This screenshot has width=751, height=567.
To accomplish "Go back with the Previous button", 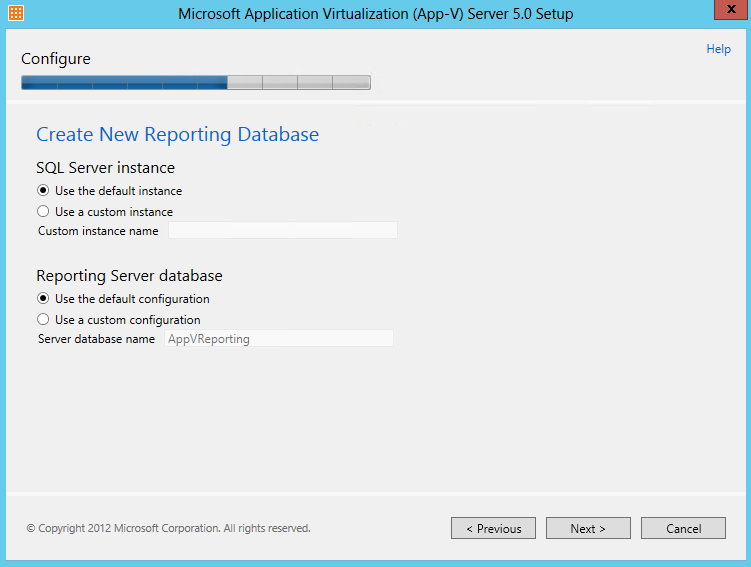I will click(x=493, y=528).
